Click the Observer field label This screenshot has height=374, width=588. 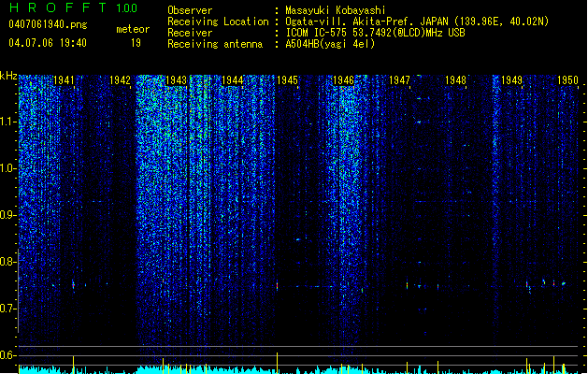tap(190, 10)
